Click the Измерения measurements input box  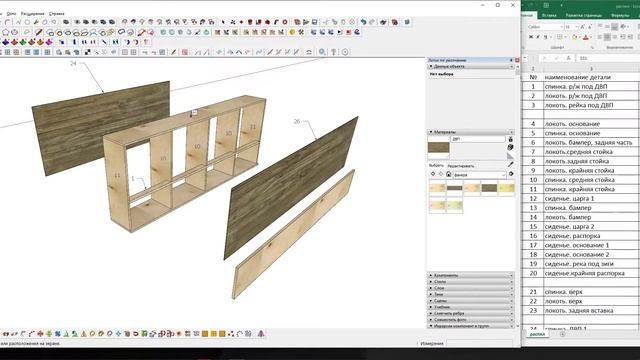[479, 343]
